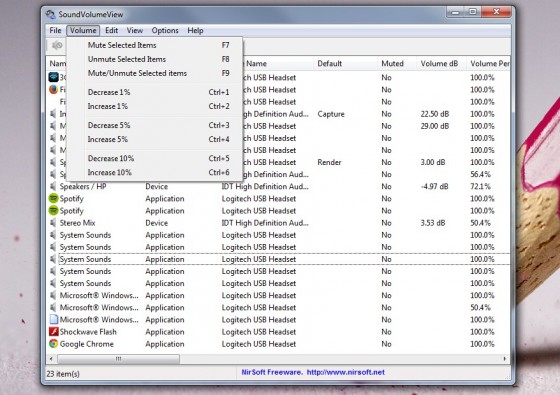
Task: Sort by the Muted column header
Action: (396, 64)
